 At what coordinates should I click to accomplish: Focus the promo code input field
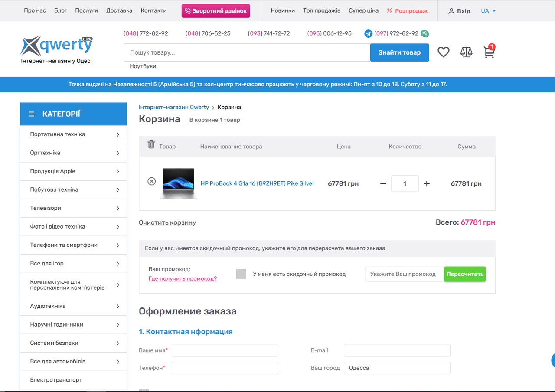pos(405,274)
